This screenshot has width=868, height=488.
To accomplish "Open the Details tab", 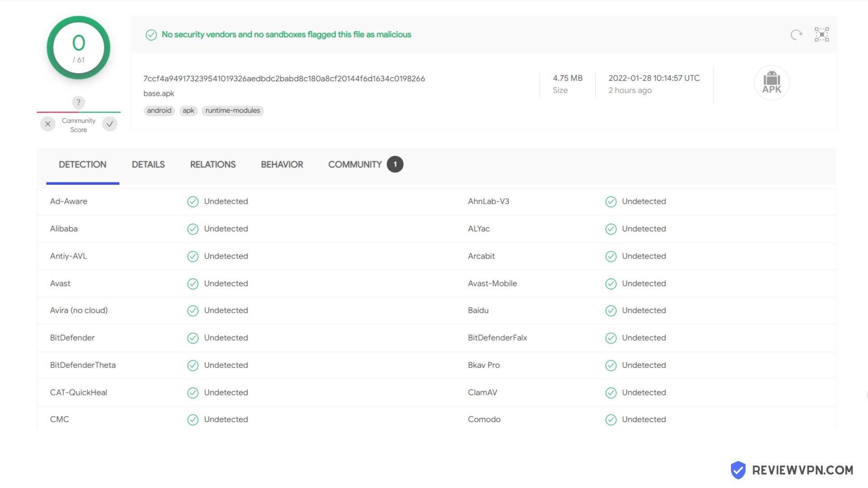I will point(148,164).
